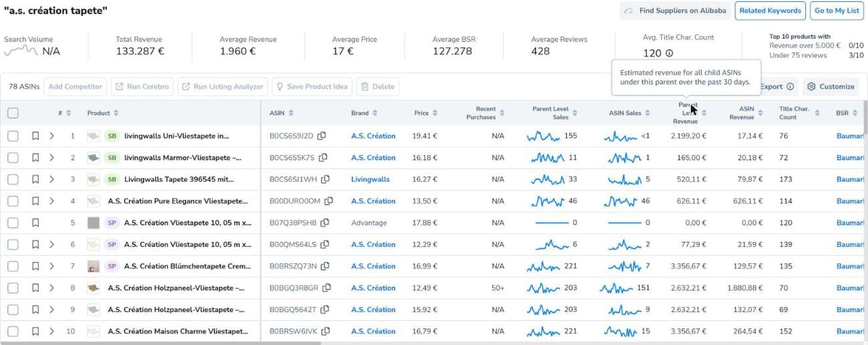This screenshot has width=868, height=345.
Task: Copy ASIN B0CS6S5K7S to clipboard
Action: tap(323, 158)
